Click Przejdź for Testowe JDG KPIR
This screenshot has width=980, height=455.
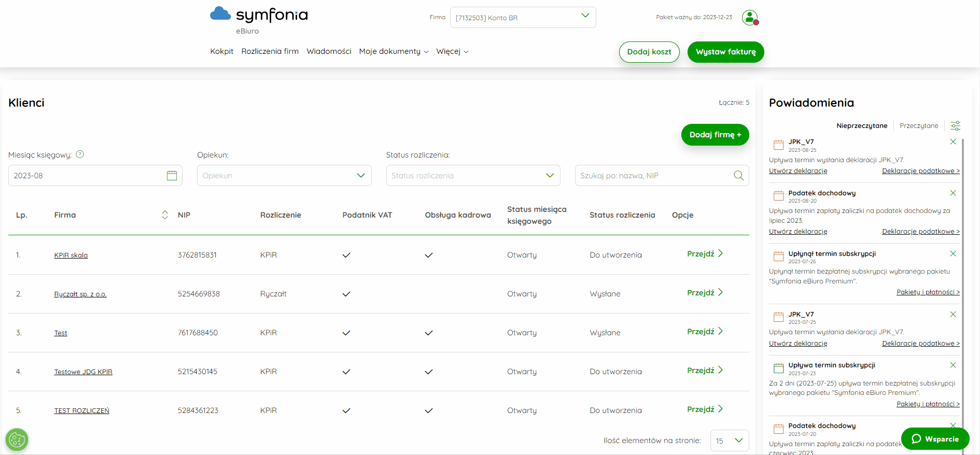(x=705, y=371)
